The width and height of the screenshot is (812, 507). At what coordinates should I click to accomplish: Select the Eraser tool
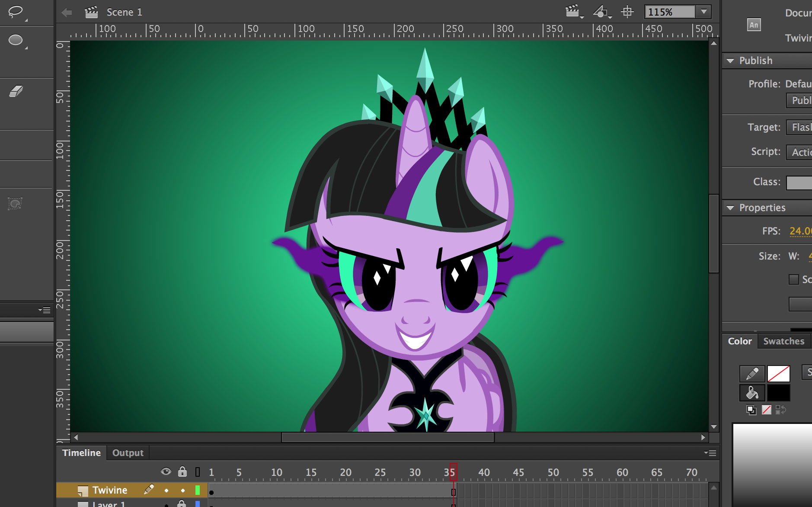(16, 91)
